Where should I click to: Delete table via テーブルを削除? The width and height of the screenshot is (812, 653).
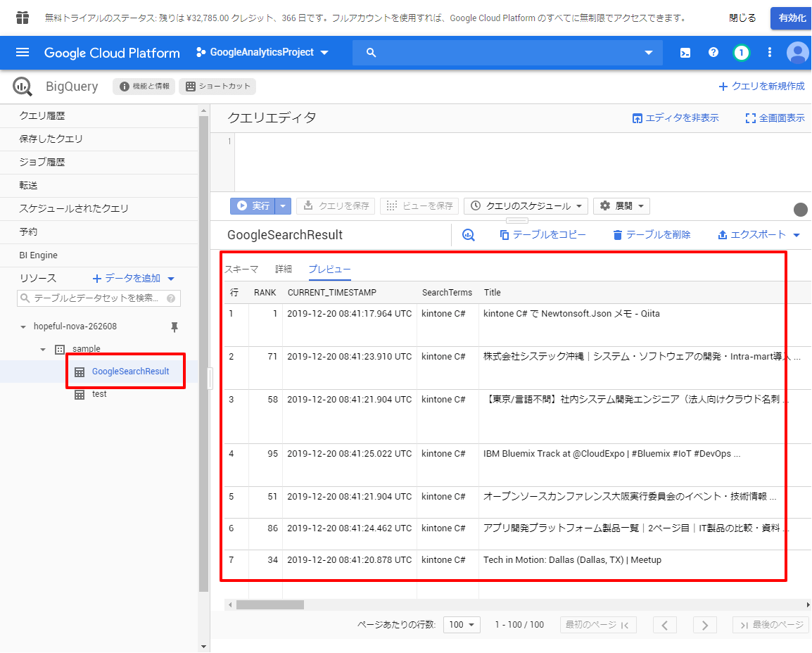pyautogui.click(x=652, y=234)
